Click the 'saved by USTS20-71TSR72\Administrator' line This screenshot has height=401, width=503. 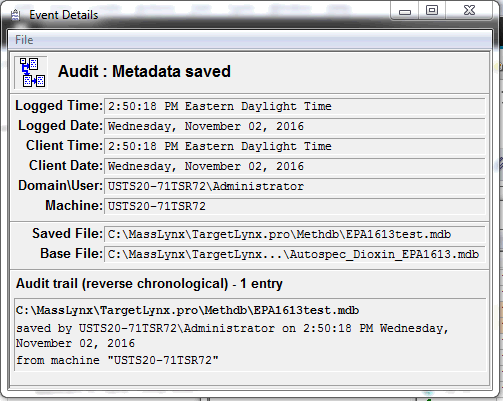232,328
